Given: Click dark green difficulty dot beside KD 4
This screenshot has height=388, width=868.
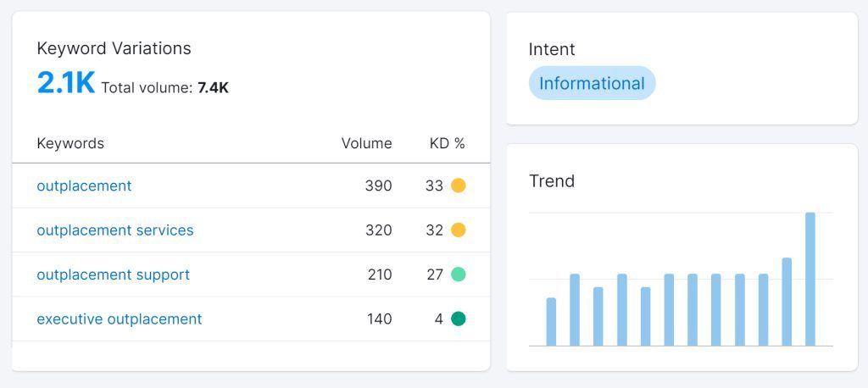Looking at the screenshot, I should [459, 319].
